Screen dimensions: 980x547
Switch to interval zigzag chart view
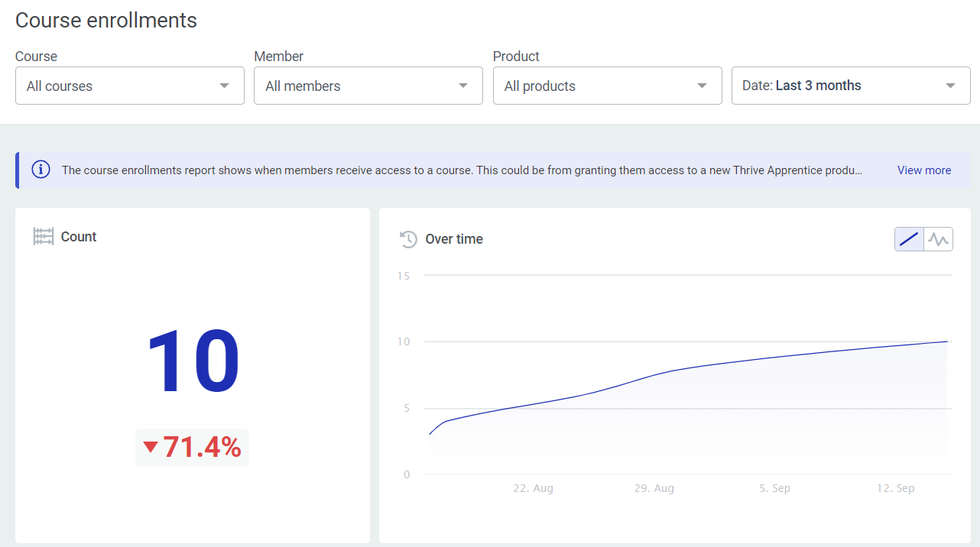(x=938, y=239)
